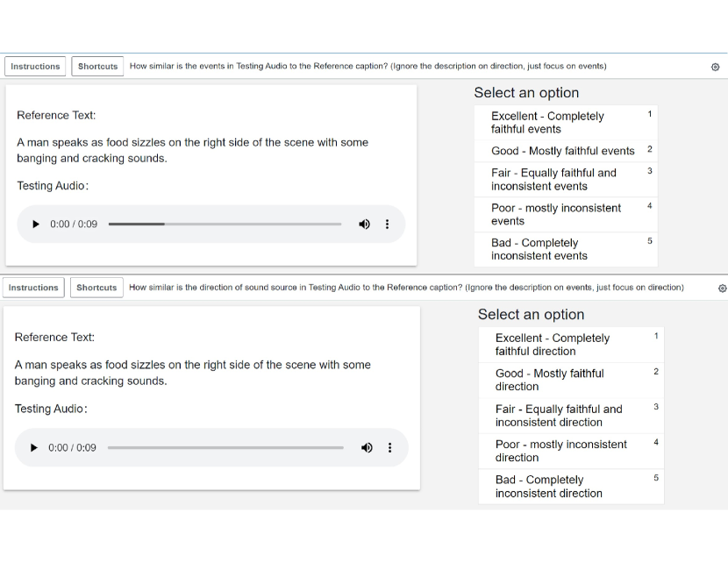Mute the bottom audio player

point(367,448)
